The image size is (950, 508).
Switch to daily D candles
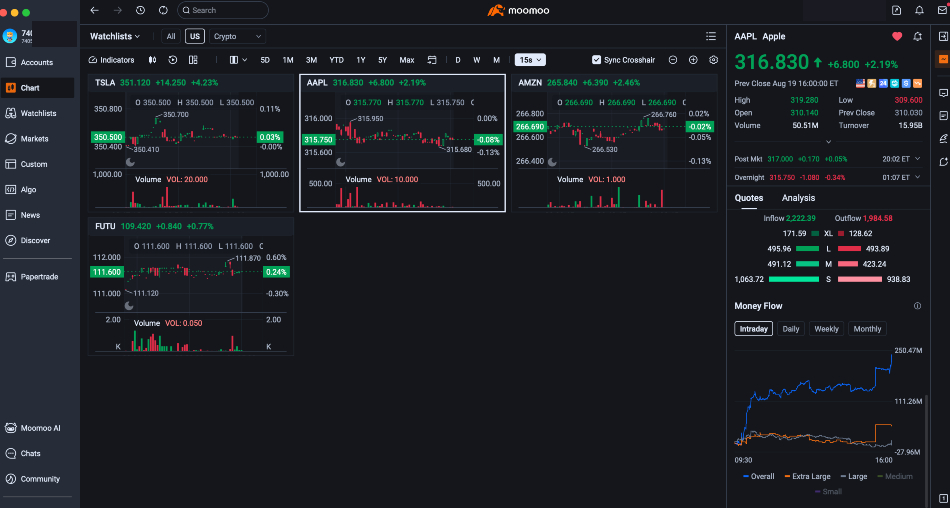click(458, 60)
